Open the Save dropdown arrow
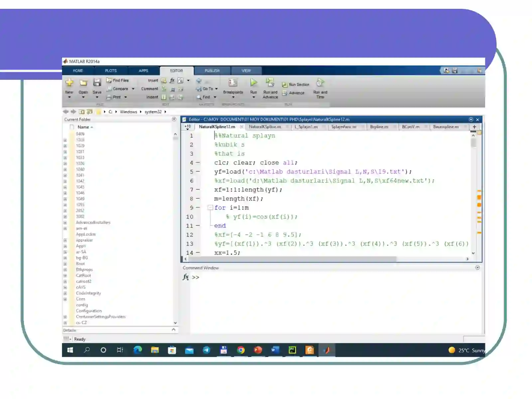The width and height of the screenshot is (532, 399). coord(97,97)
